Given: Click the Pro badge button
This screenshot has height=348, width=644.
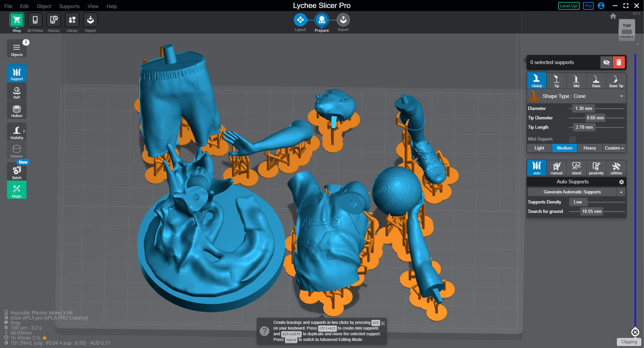Looking at the screenshot, I should pos(588,6).
